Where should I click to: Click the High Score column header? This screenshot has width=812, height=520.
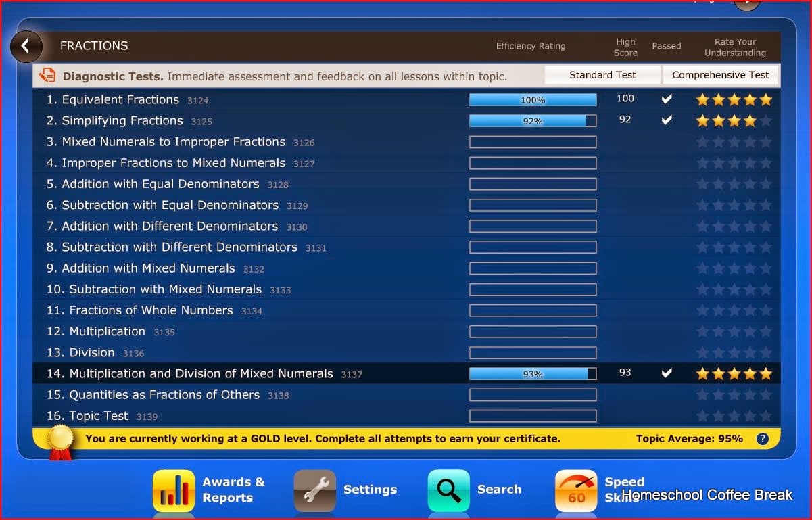625,47
